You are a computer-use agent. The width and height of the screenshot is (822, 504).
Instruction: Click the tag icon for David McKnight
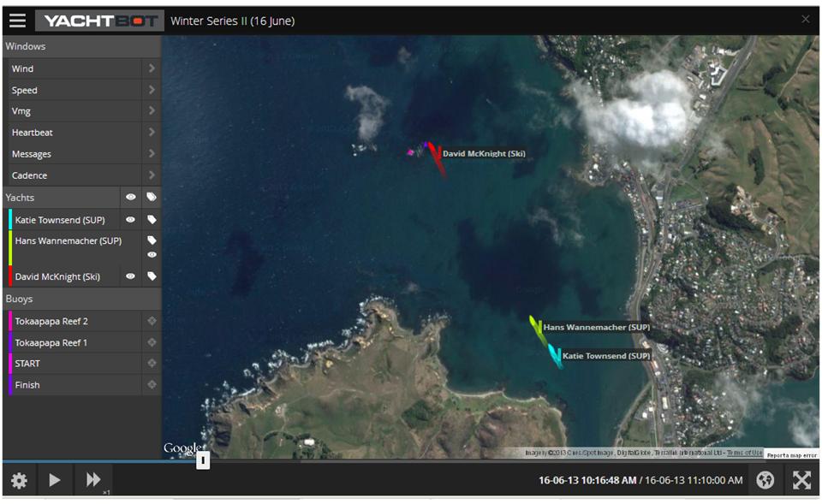(152, 276)
